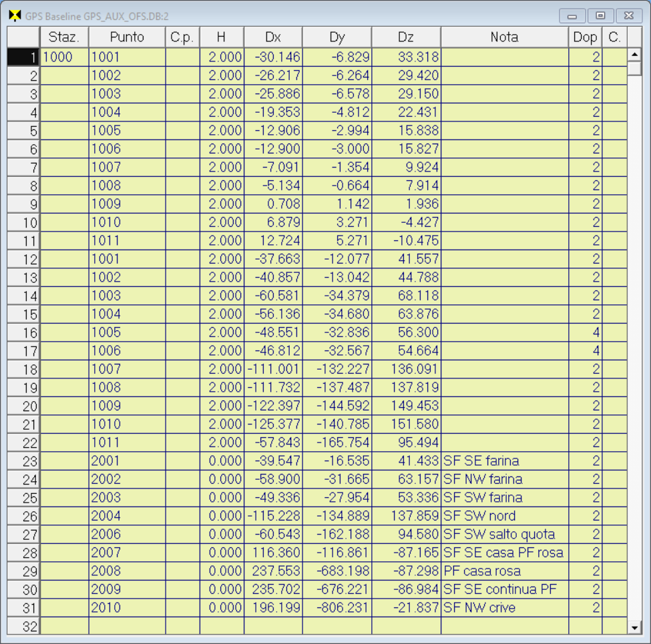Click Dx value -12.906
Screen dimensions: 651x644
tap(273, 130)
